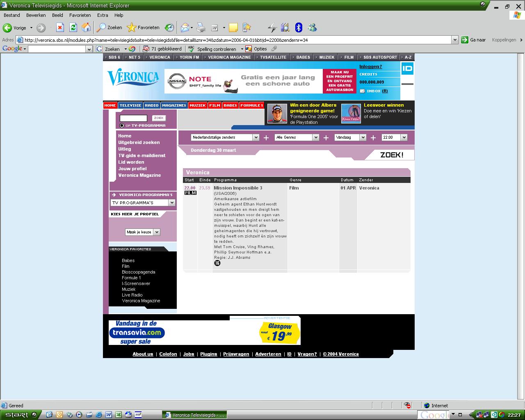Switch to the TELEVISIE site tab

[x=130, y=105]
